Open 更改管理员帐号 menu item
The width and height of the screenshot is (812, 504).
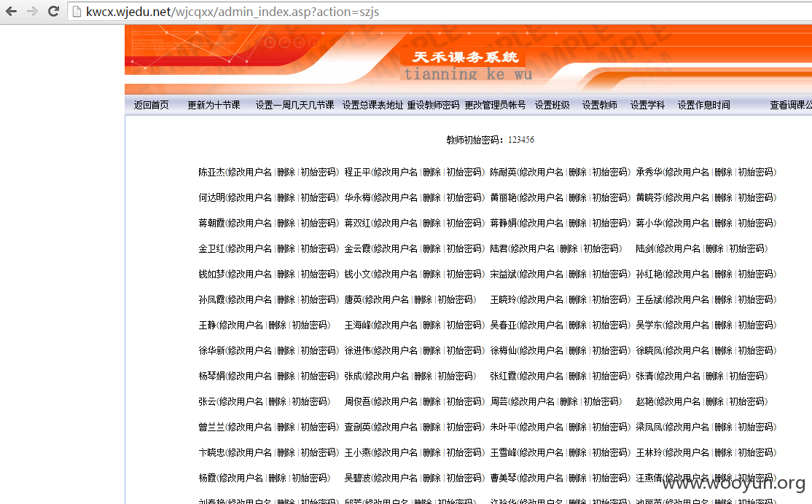pos(495,105)
